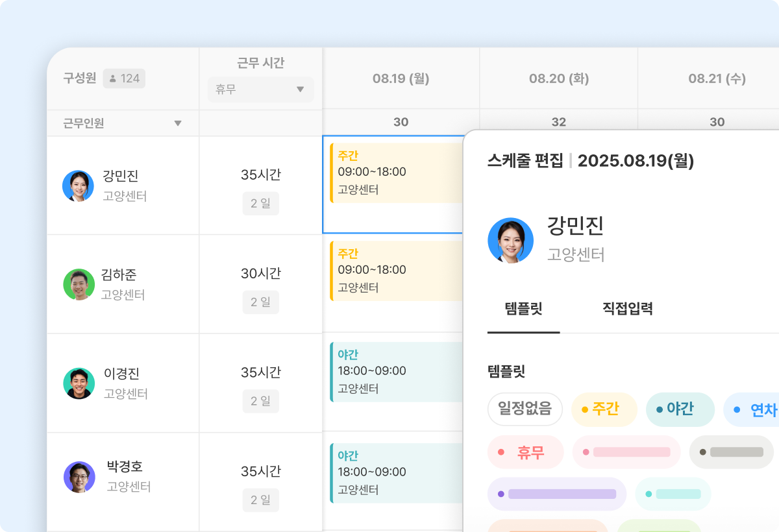Image resolution: width=779 pixels, height=532 pixels.
Task: Click the headcount 32 under 08.20
Action: (x=559, y=122)
